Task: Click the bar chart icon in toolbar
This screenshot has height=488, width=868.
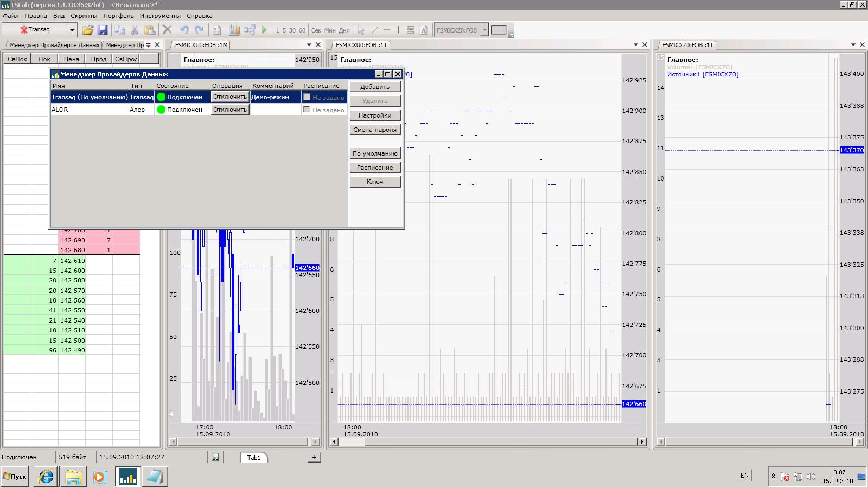Action: [234, 30]
